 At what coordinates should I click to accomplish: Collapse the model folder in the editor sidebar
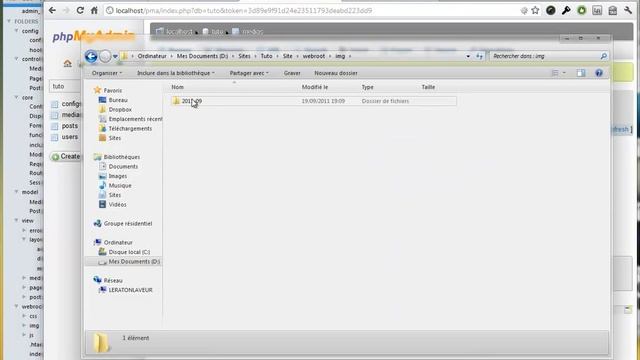(17, 192)
